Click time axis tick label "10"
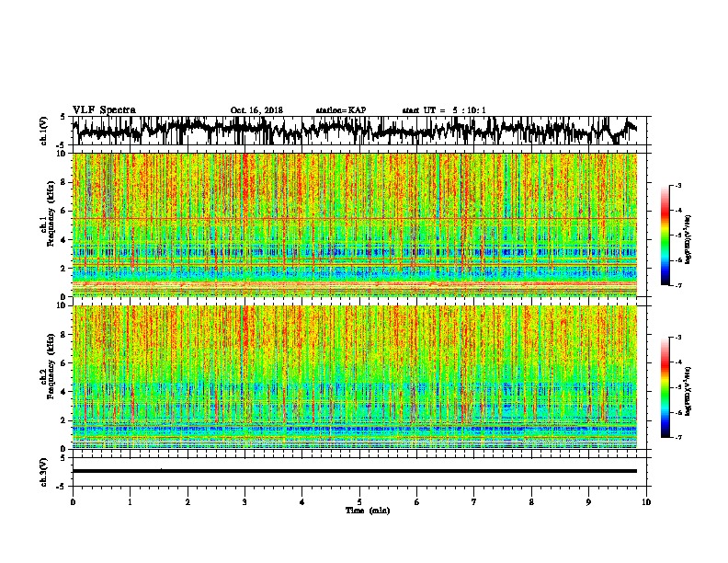The height and width of the screenshot is (563, 728). tap(646, 502)
